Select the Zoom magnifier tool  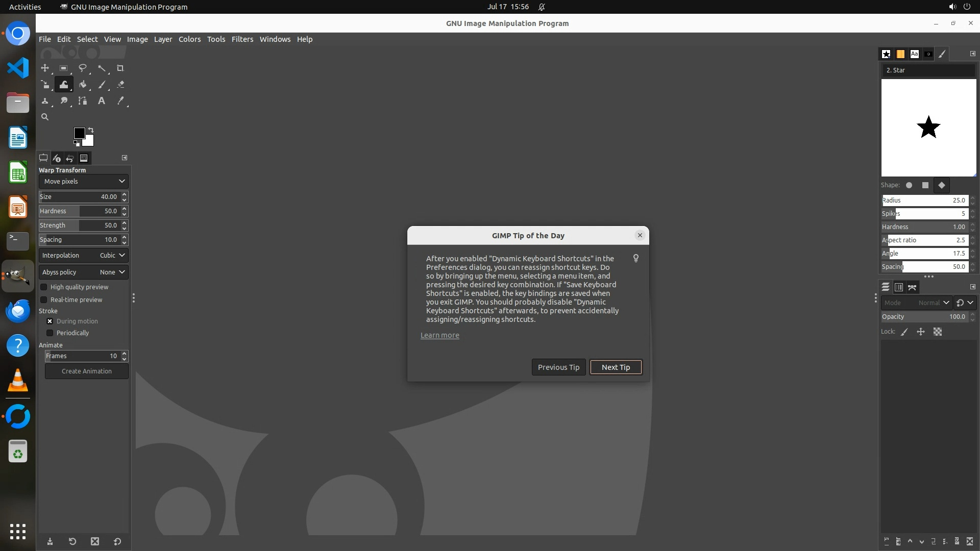tap(45, 117)
